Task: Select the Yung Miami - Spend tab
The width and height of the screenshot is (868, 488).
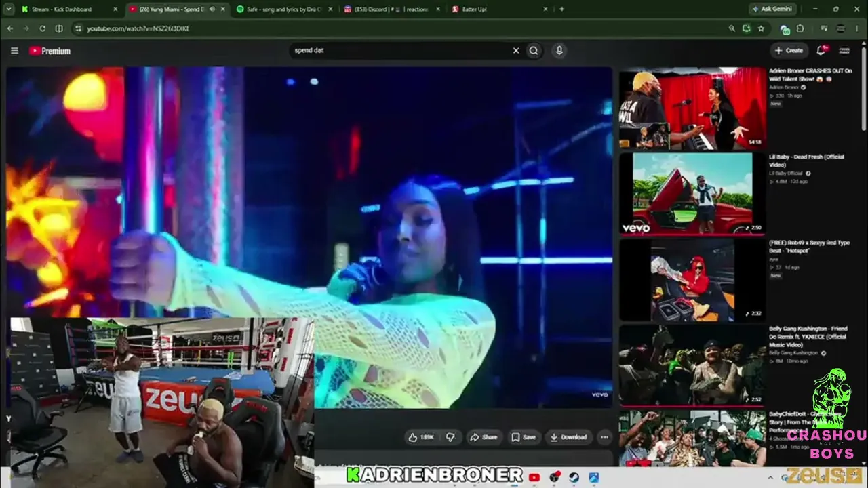Action: pyautogui.click(x=176, y=9)
